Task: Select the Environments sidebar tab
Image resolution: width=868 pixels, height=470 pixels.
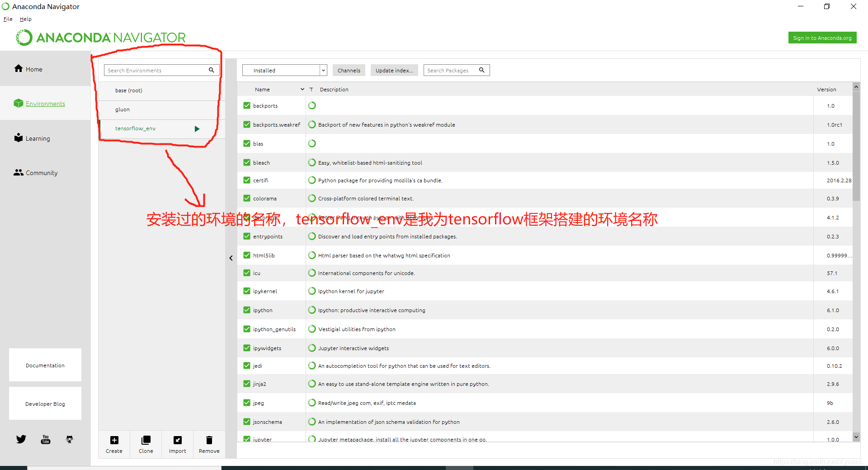Action: pos(45,104)
